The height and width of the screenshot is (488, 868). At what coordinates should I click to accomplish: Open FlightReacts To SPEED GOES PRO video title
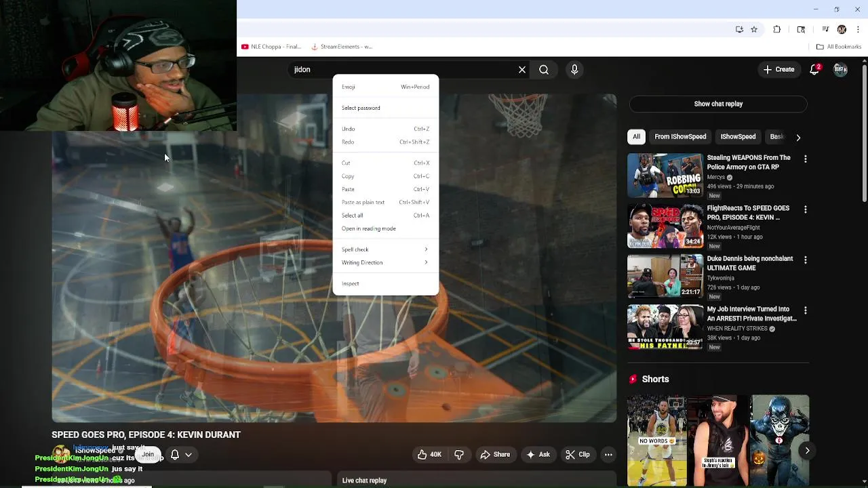pos(748,213)
